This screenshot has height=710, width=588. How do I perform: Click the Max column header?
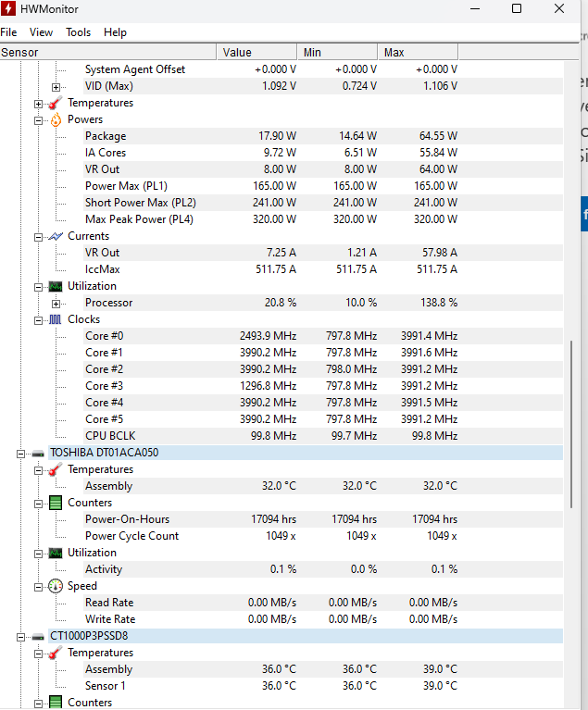pos(419,52)
